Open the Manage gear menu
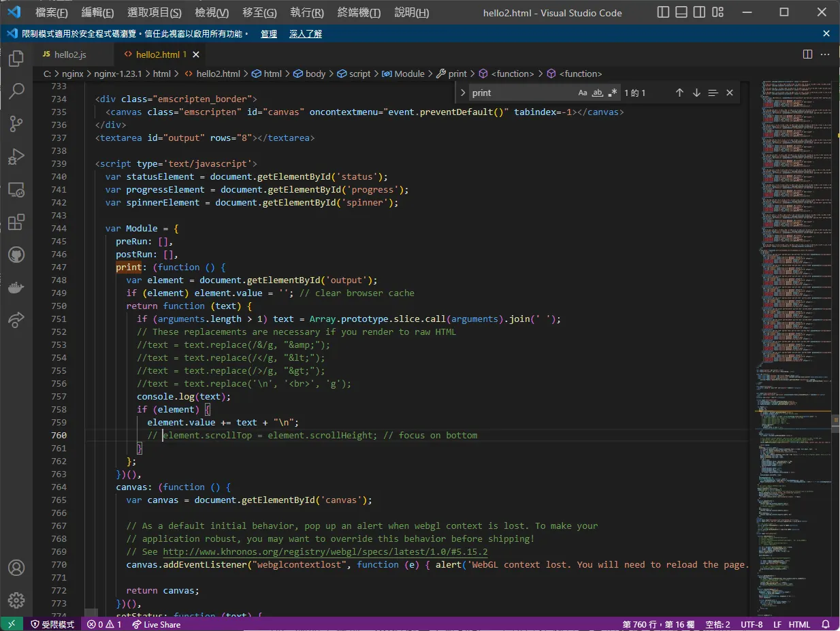The width and height of the screenshot is (840, 631). coord(16,600)
